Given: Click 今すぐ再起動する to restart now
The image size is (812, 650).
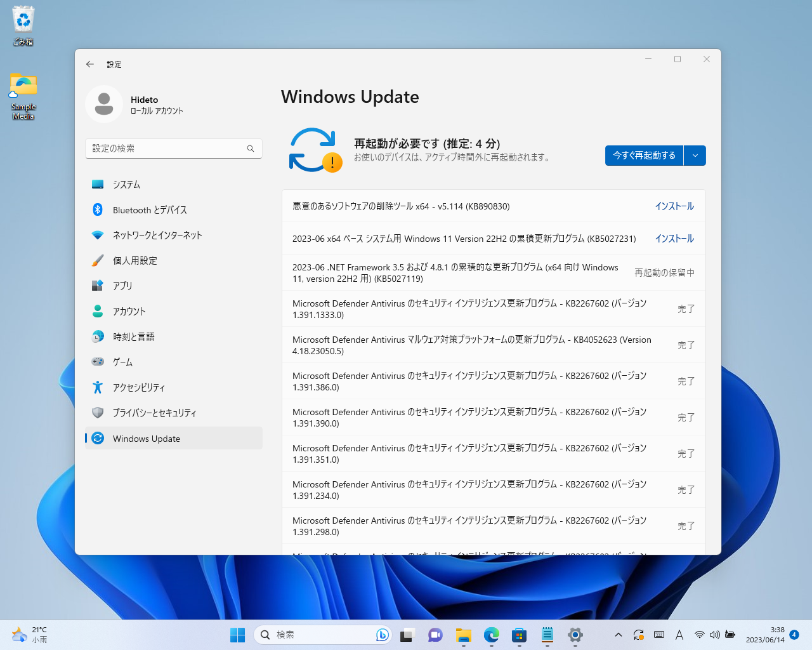Looking at the screenshot, I should click(643, 156).
